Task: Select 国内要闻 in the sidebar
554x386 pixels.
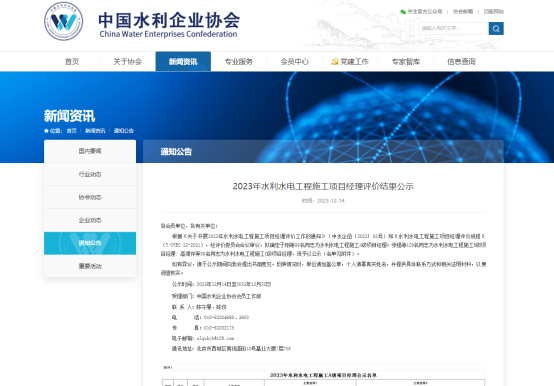Action: 90,151
